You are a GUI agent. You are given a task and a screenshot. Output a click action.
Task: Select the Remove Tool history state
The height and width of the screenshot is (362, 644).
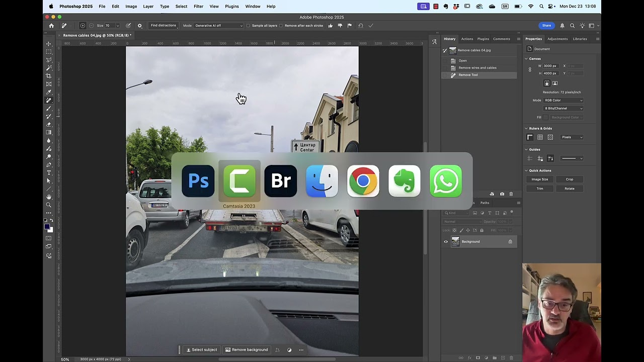click(x=468, y=75)
